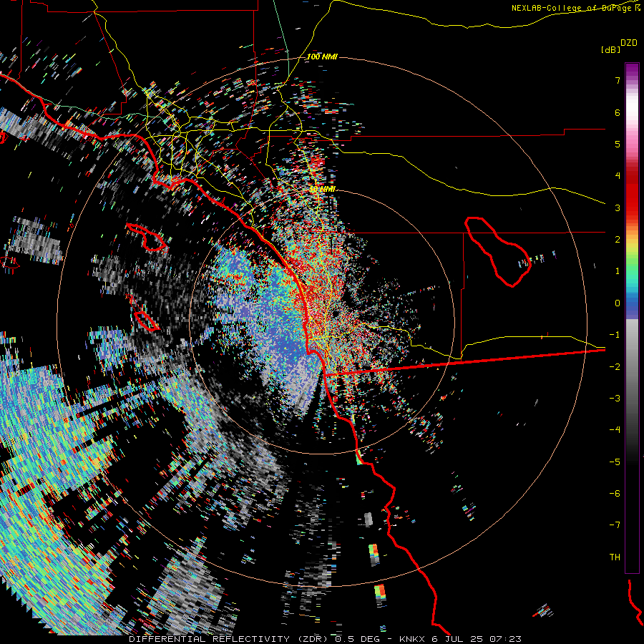Click the -3 tick label on color scale
Image resolution: width=644 pixels, height=644 pixels.
[615, 398]
